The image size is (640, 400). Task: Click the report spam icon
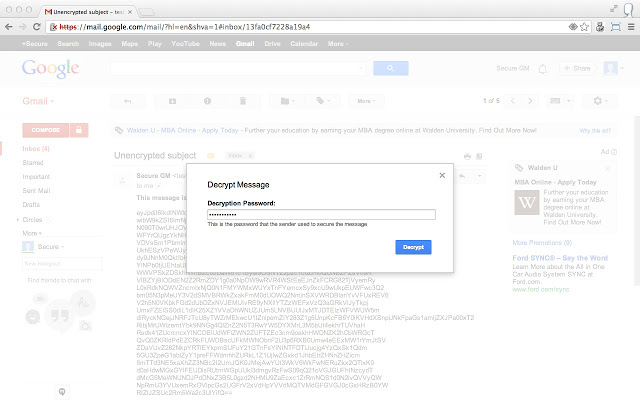[207, 101]
